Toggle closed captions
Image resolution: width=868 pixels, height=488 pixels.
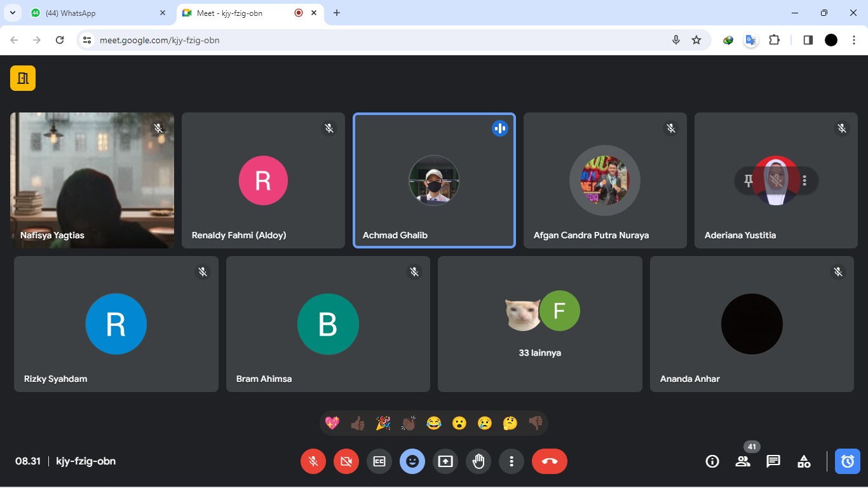tap(379, 461)
